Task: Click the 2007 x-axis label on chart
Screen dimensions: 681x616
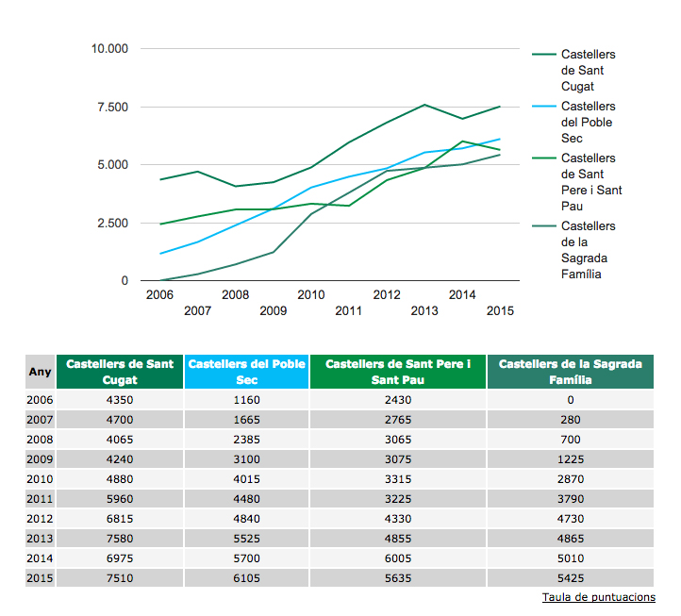Action: tap(198, 311)
